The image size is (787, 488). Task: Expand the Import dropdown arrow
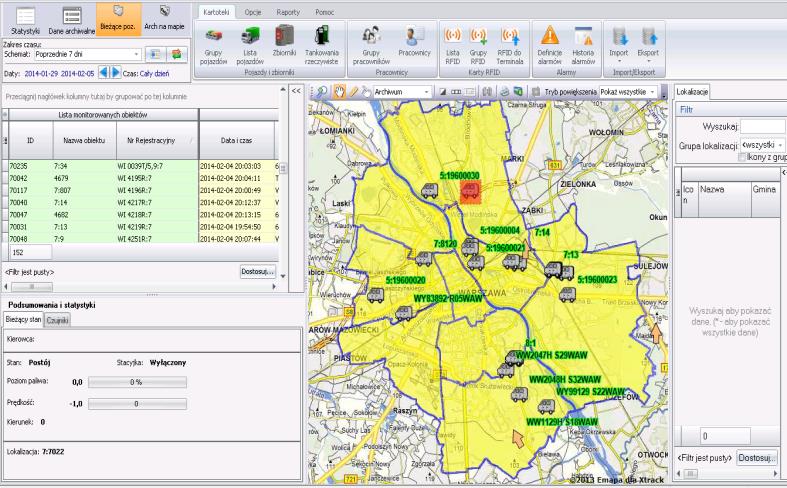(619, 61)
